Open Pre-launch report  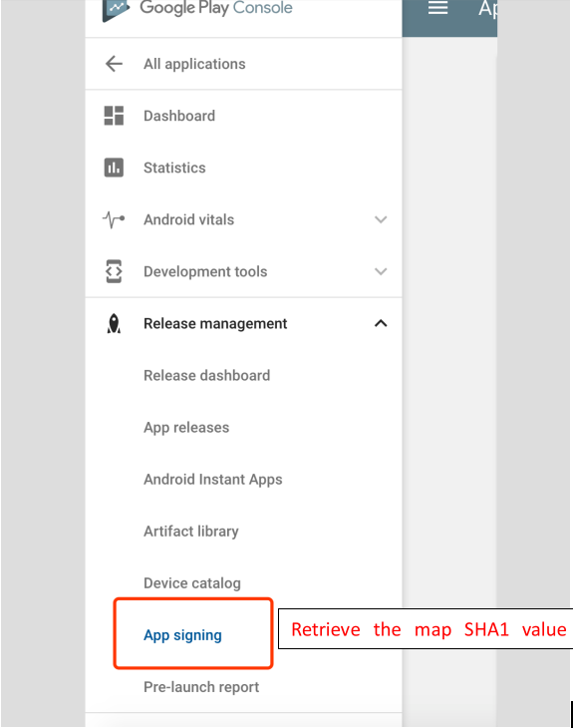pyautogui.click(x=201, y=687)
